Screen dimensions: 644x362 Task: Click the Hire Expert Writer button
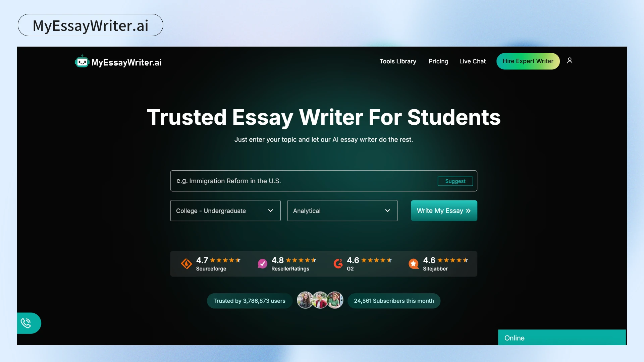pos(528,61)
